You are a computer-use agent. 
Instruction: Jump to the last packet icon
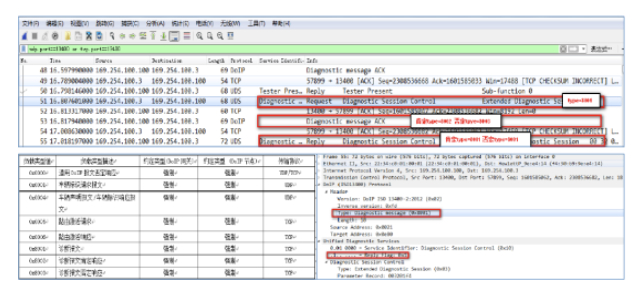tap(164, 36)
